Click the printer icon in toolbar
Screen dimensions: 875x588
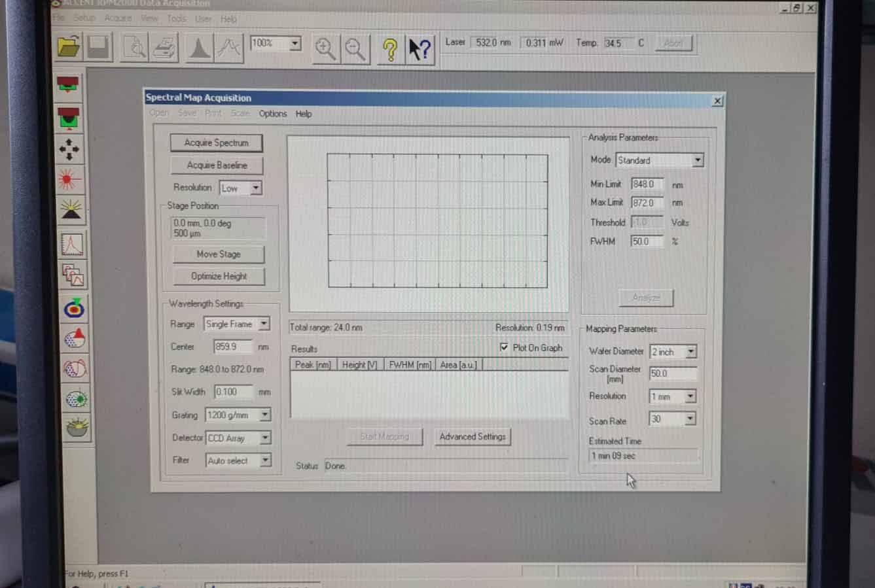pyautogui.click(x=164, y=48)
